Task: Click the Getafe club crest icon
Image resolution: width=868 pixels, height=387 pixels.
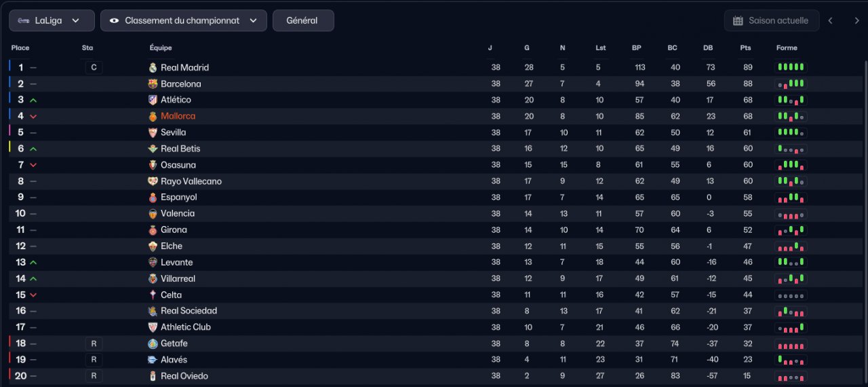Action: coord(153,344)
